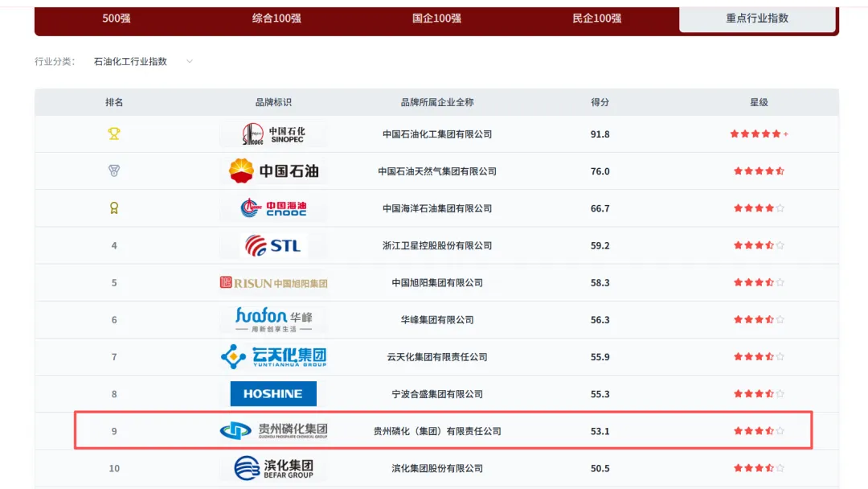Viewport: 868px width, 489px height.
Task: Open the 综合100强 tab
Action: point(276,18)
